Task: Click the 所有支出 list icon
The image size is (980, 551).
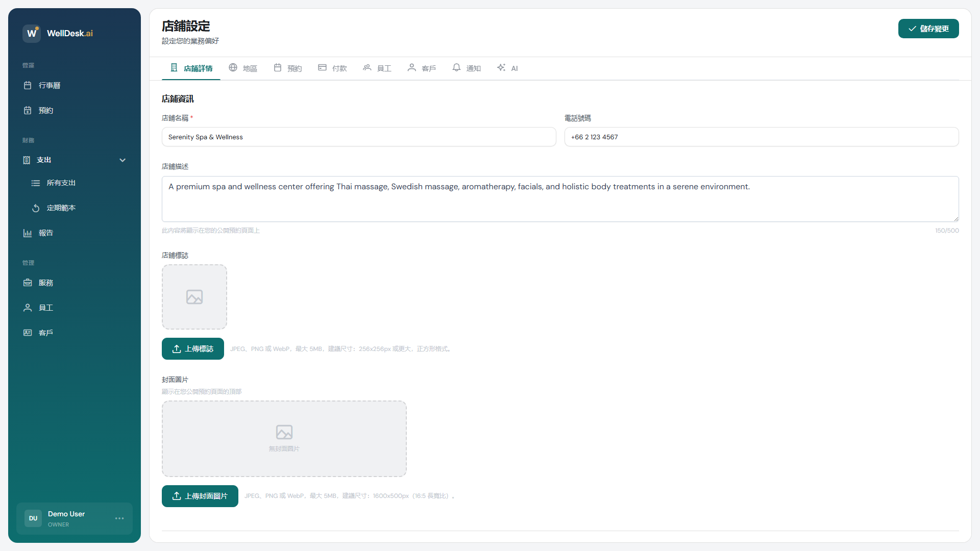Action: pos(36,183)
